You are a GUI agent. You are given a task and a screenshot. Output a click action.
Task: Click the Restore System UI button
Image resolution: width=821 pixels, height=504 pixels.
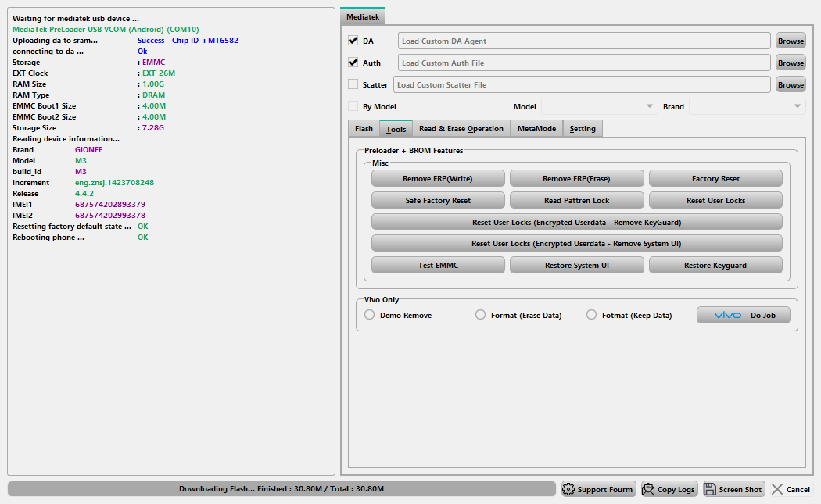pos(576,266)
